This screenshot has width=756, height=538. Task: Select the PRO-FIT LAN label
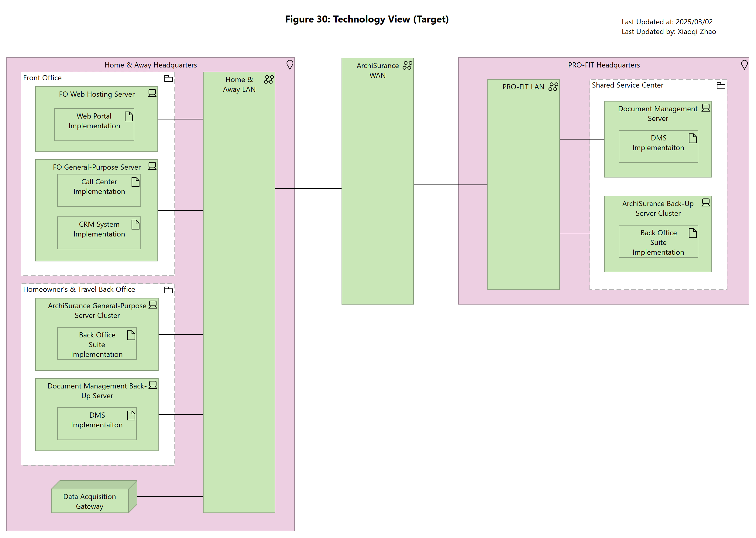pos(523,87)
